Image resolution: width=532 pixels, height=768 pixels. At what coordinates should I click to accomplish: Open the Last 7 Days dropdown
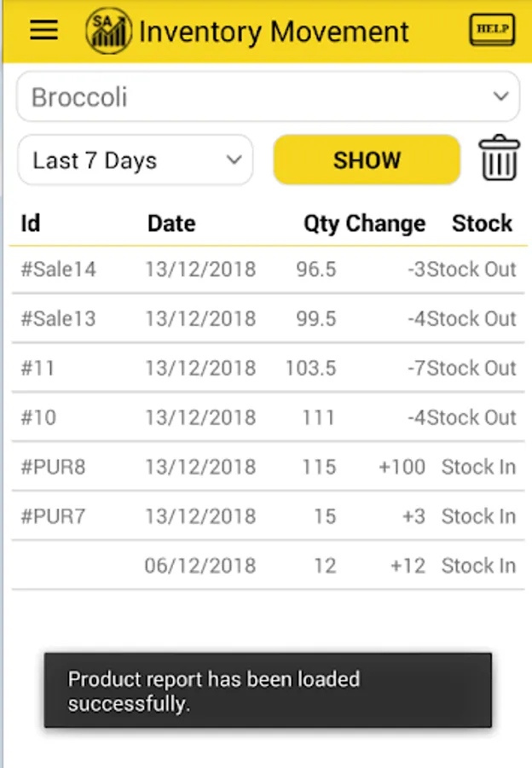[136, 160]
